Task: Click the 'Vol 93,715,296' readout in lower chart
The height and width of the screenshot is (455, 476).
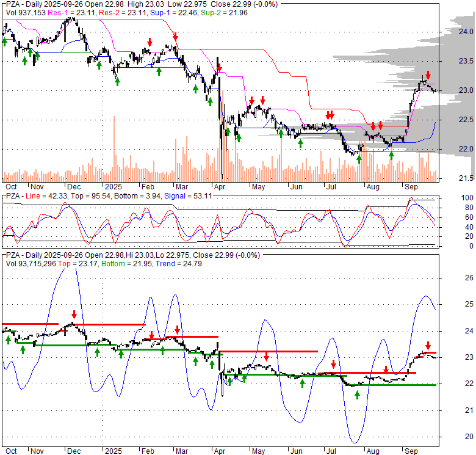Action: (31, 264)
